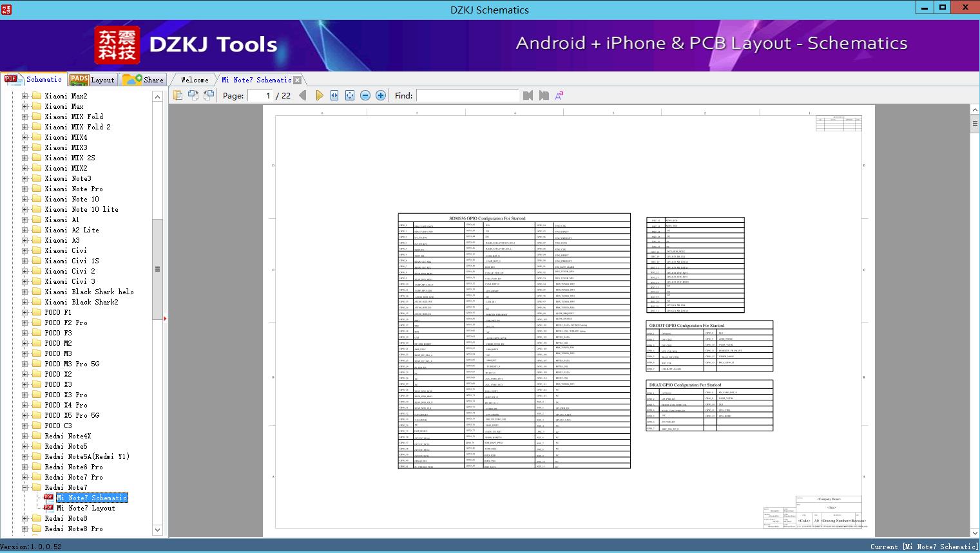Click the find next result icon
This screenshot has height=553, width=980.
tap(544, 95)
